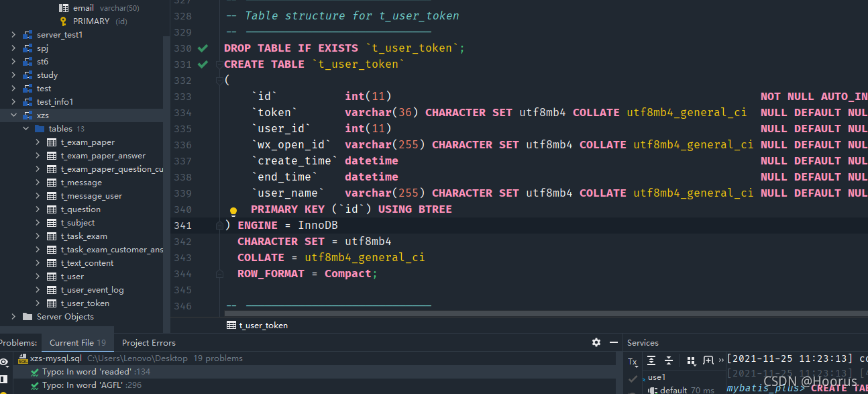The width and height of the screenshot is (868, 394).
Task: Click the xzs schema icon
Action: click(28, 115)
